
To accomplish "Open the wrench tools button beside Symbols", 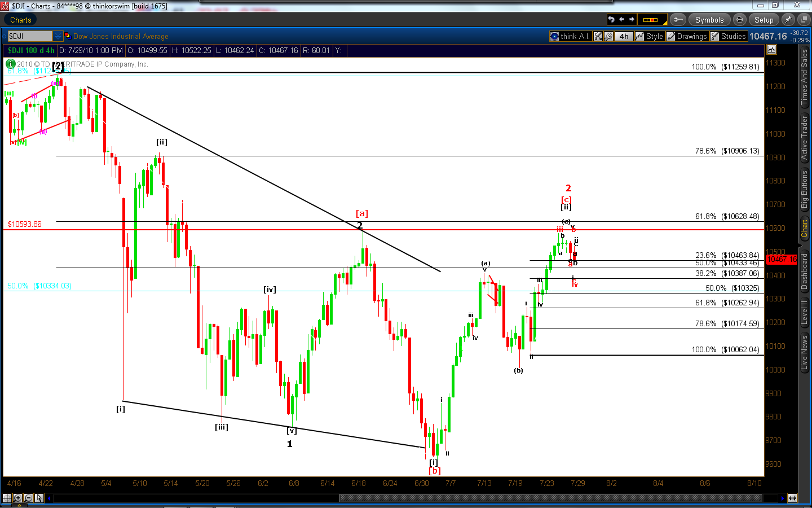I will tap(678, 20).
